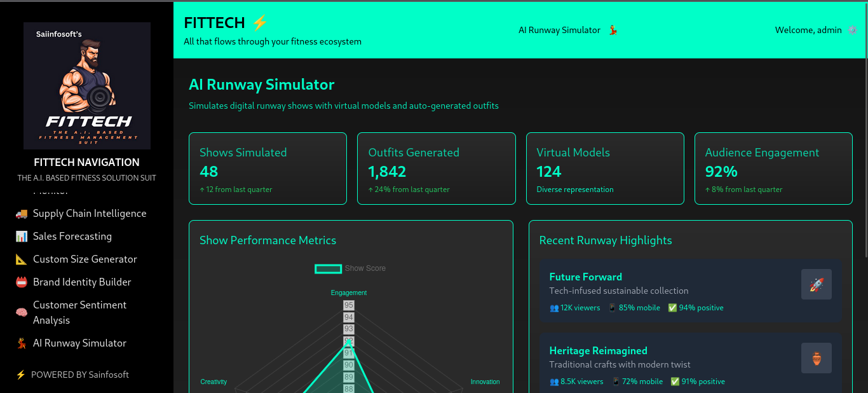Select Customer Sentiment Analysis menu entry

click(79, 313)
